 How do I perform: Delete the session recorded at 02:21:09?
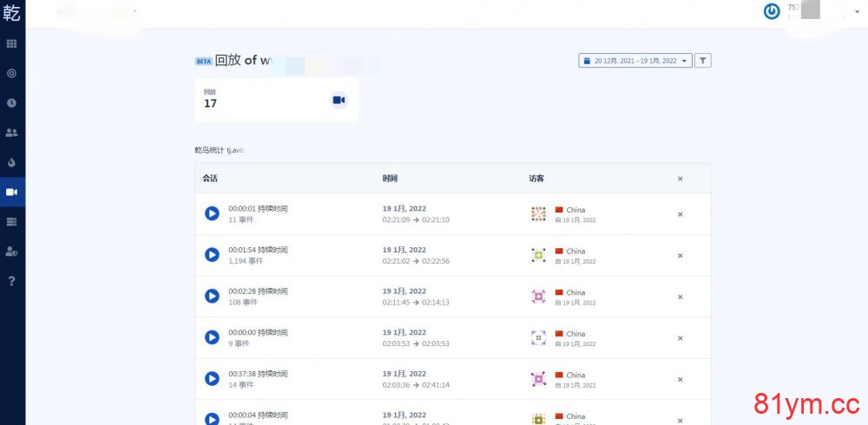pyautogui.click(x=680, y=214)
